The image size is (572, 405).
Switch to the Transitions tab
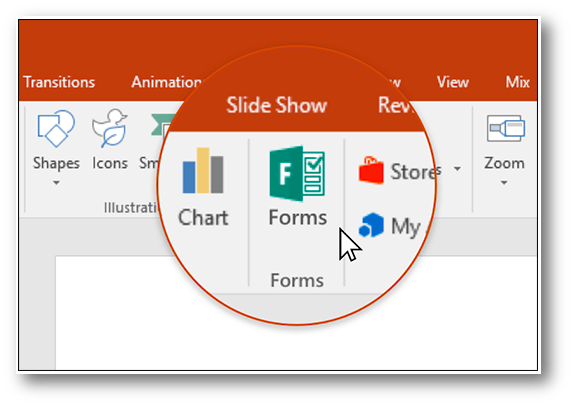tap(59, 82)
